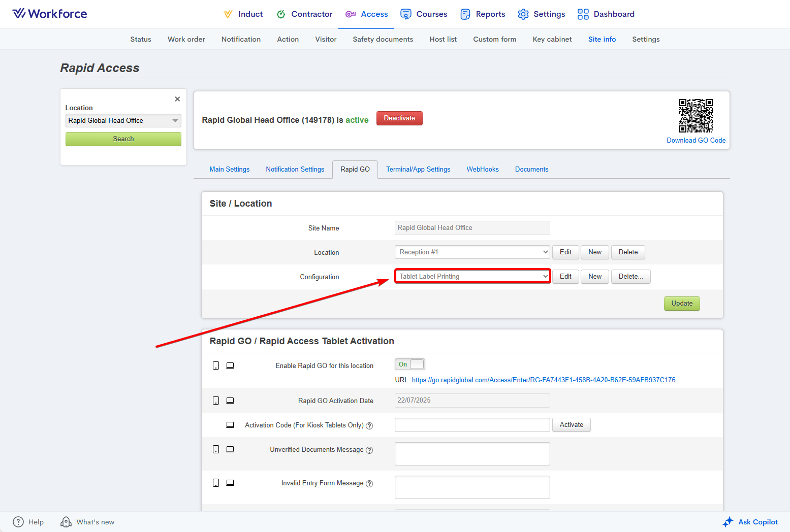Click the Induct checkmark icon

[228, 14]
